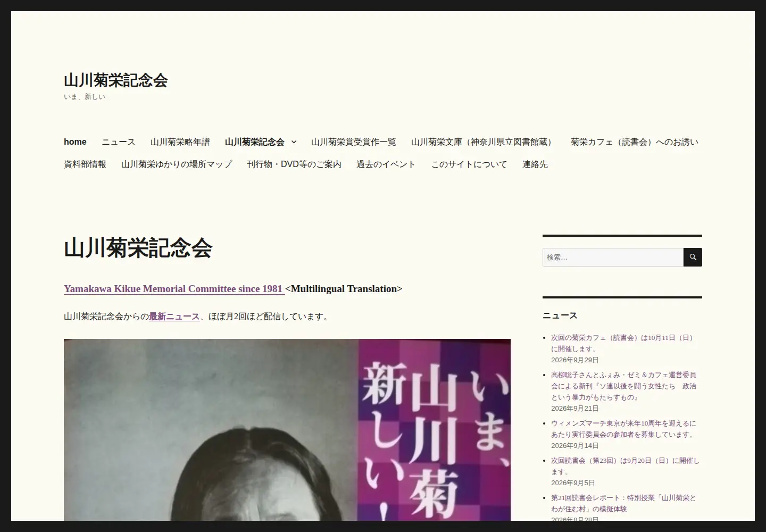766x532 pixels.
Task: Open ウィメンズマーチ東京 news link
Action: [623, 429]
